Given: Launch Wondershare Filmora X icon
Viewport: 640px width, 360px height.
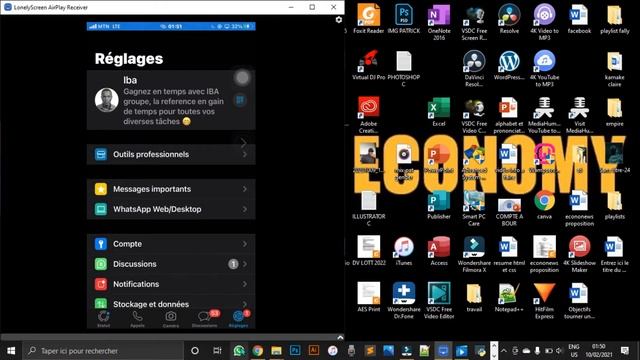Looking at the screenshot, I should tap(474, 255).
